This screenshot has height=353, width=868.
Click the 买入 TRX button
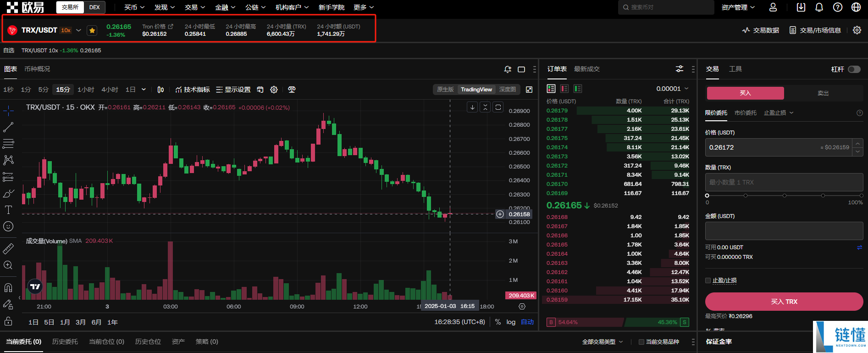(784, 302)
